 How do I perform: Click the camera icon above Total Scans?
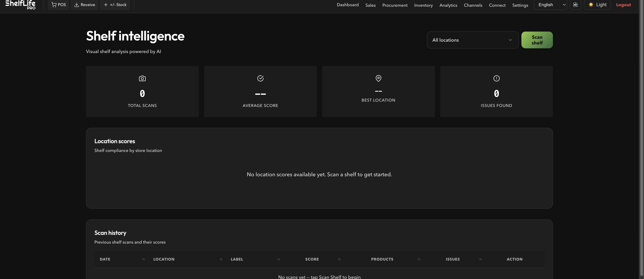(x=142, y=78)
